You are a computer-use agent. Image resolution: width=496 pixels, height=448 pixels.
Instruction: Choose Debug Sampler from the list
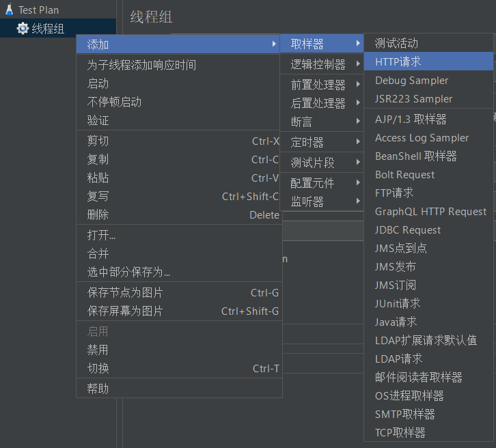(411, 80)
